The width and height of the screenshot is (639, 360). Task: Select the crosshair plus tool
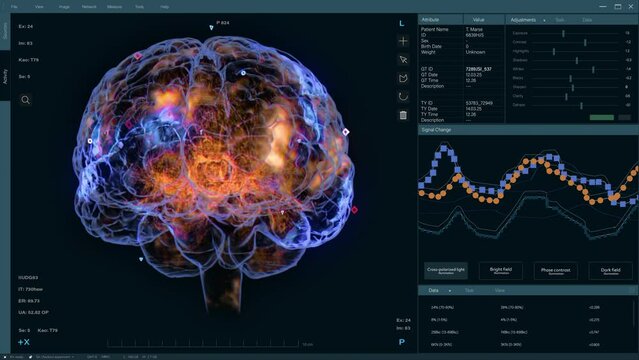click(x=403, y=41)
